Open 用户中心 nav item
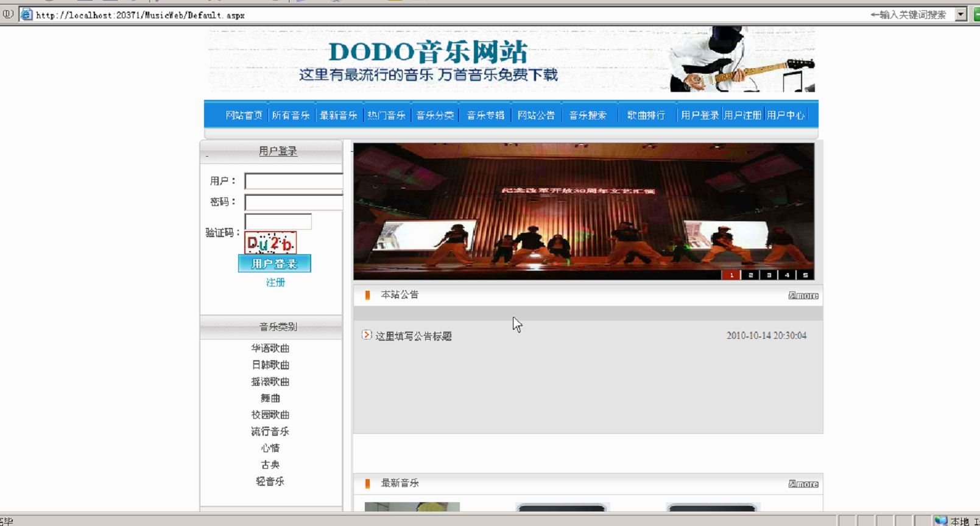 pyautogui.click(x=786, y=115)
